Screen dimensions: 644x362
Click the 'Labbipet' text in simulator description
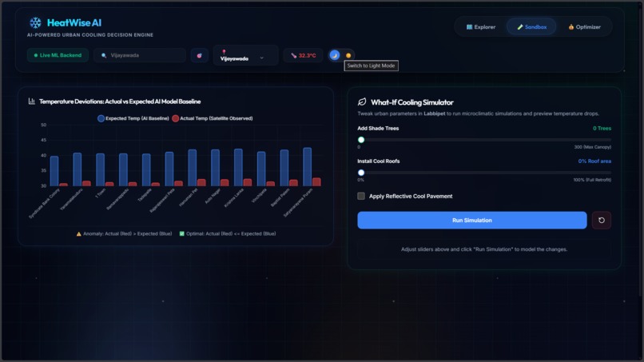434,113
